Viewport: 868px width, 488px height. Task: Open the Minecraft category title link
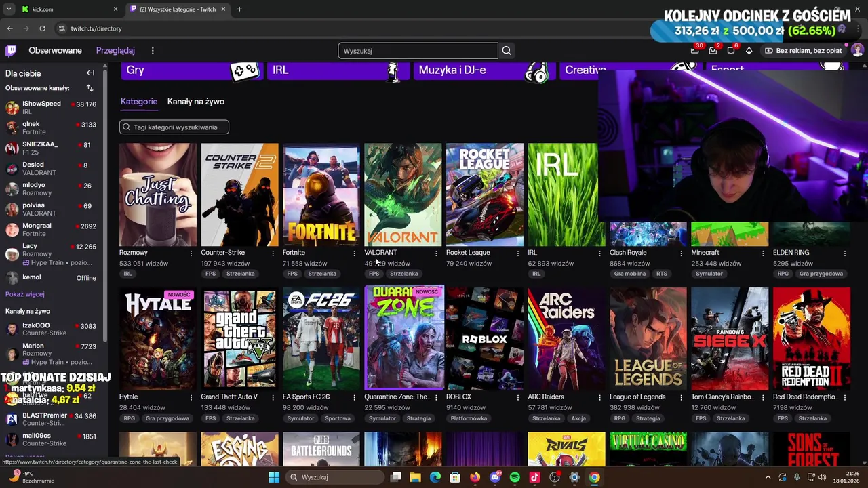[705, 253]
